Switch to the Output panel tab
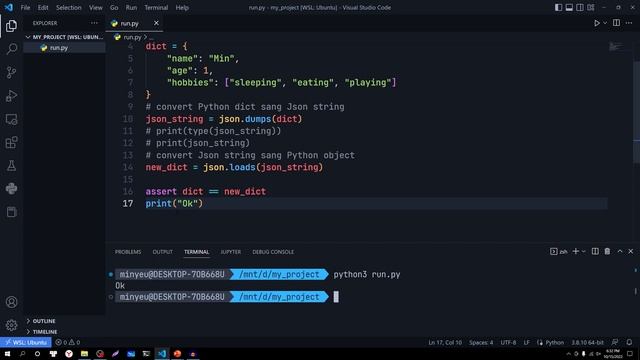The width and height of the screenshot is (640, 360). pos(162,252)
